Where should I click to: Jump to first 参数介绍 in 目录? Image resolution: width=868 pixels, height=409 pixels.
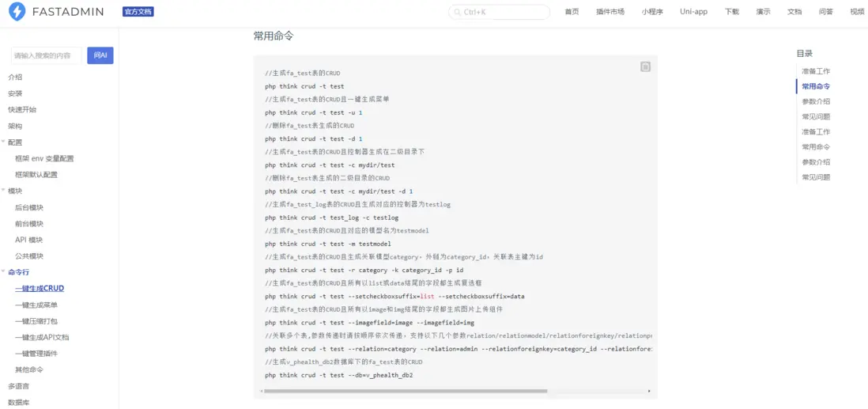[x=815, y=101]
